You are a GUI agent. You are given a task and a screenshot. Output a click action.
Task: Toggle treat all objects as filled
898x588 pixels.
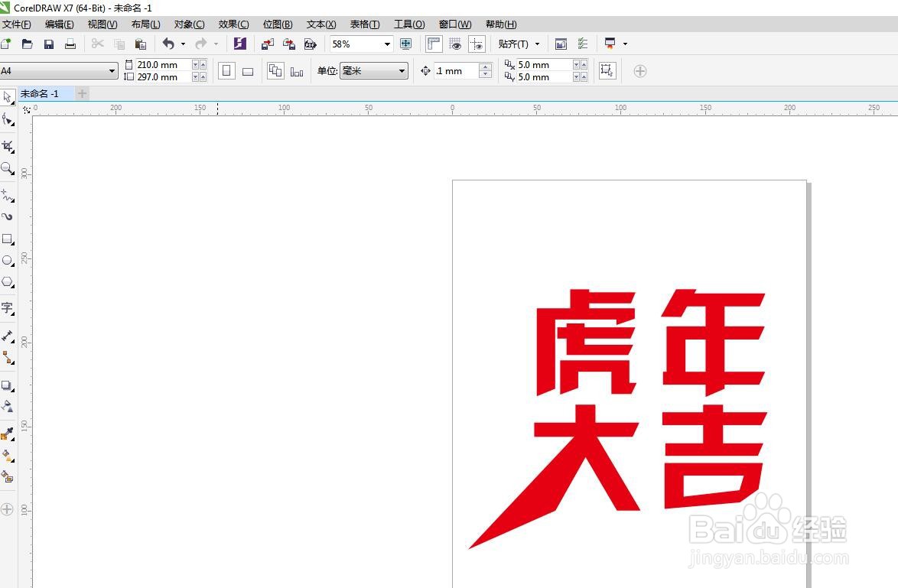tap(607, 71)
